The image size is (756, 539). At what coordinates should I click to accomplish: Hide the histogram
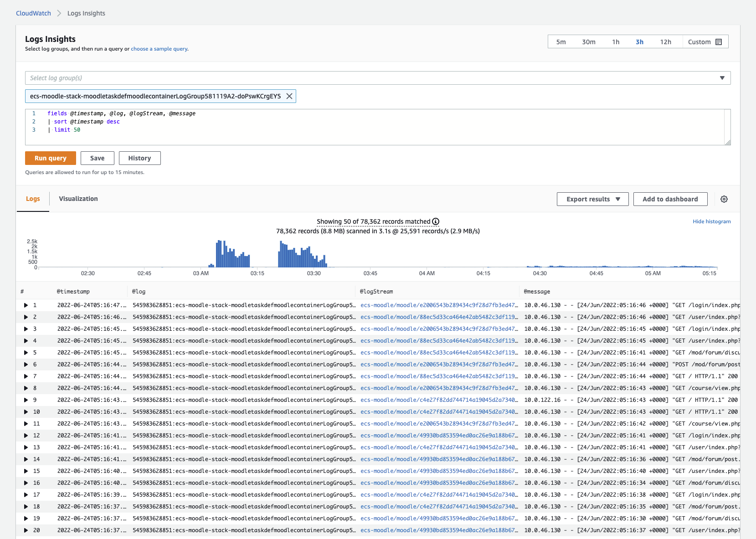pyautogui.click(x=711, y=221)
